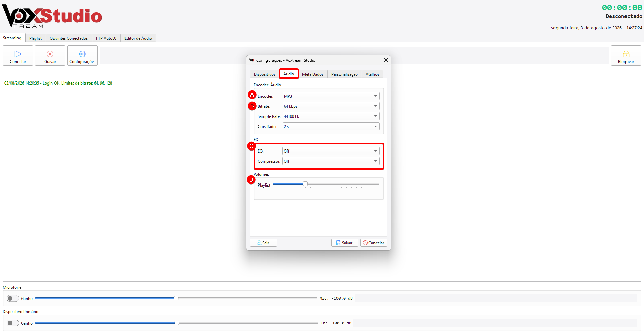This screenshot has width=644, height=334.
Task: Open the Personalização tab
Action: point(345,74)
